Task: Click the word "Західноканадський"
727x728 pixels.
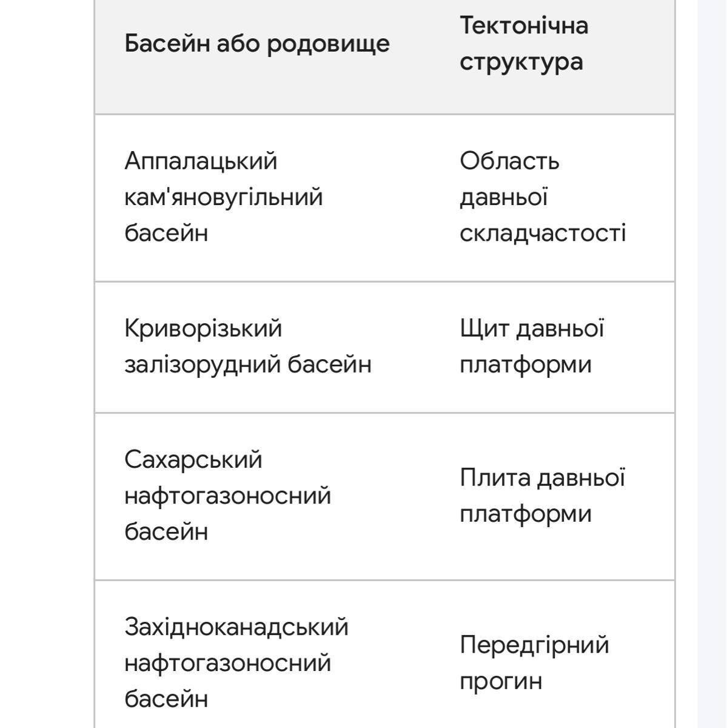Action: pos(236,627)
